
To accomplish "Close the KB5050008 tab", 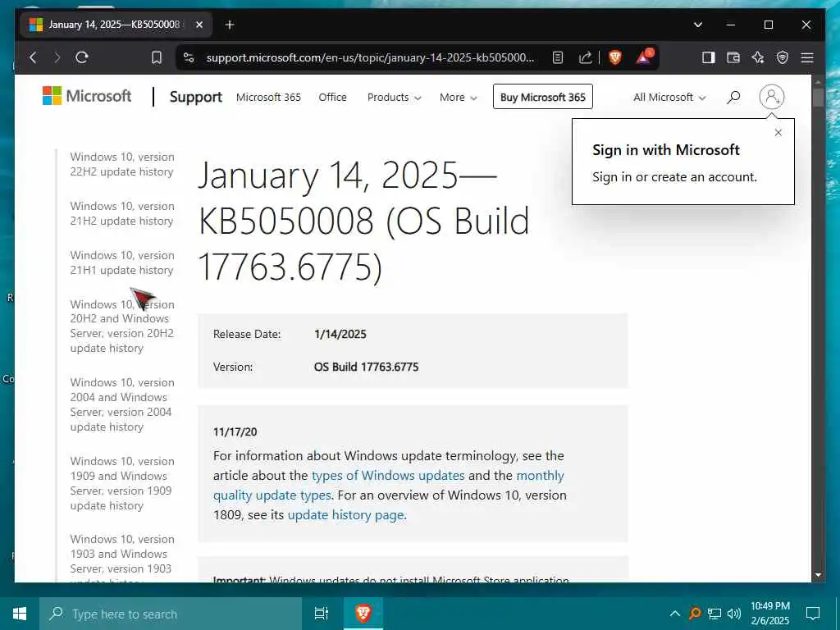I will [x=199, y=25].
